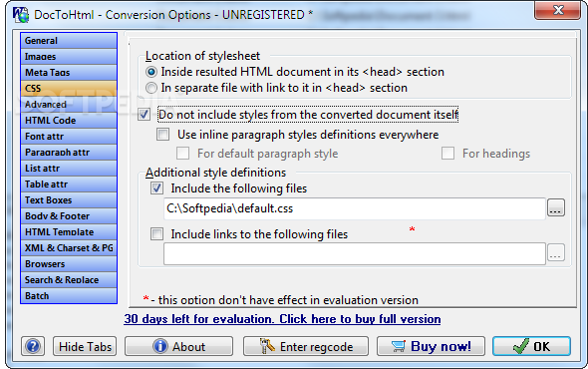The width and height of the screenshot is (588, 369).
Task: Browse for included CSS file path
Action: point(556,207)
